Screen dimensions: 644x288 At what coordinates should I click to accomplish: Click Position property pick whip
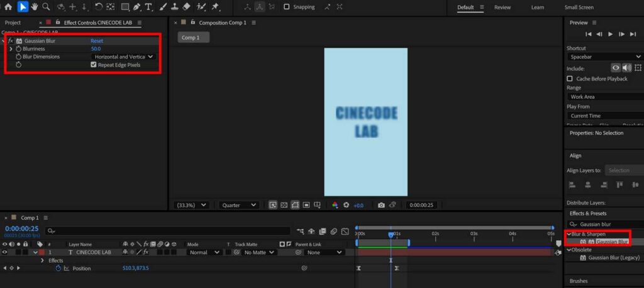(304, 269)
